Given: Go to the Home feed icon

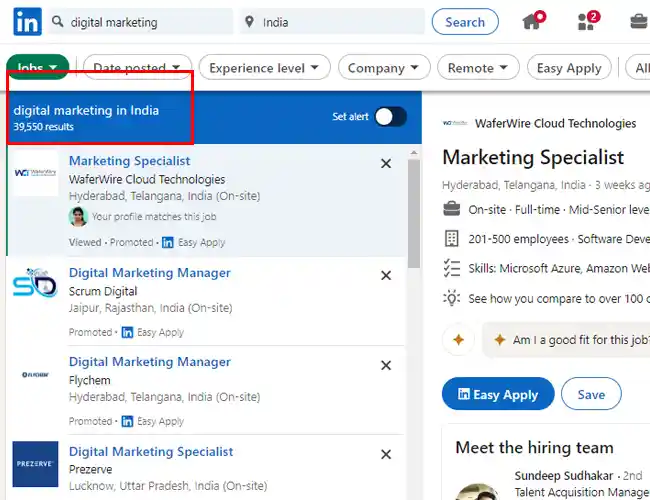Looking at the screenshot, I should click(533, 21).
